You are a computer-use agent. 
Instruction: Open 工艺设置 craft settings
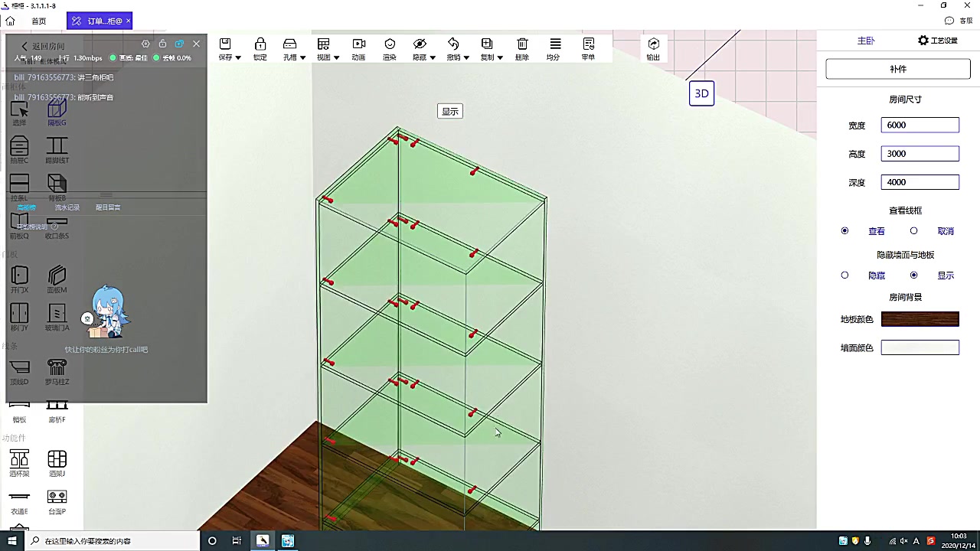[938, 41]
